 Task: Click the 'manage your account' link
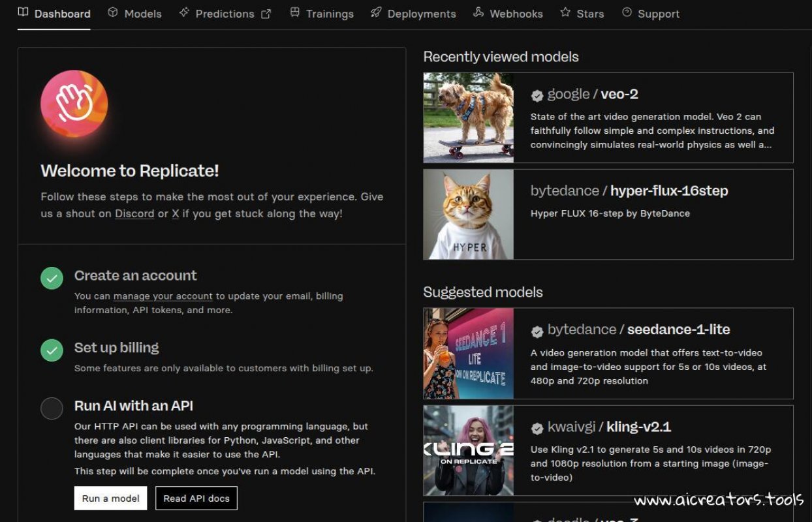(162, 296)
